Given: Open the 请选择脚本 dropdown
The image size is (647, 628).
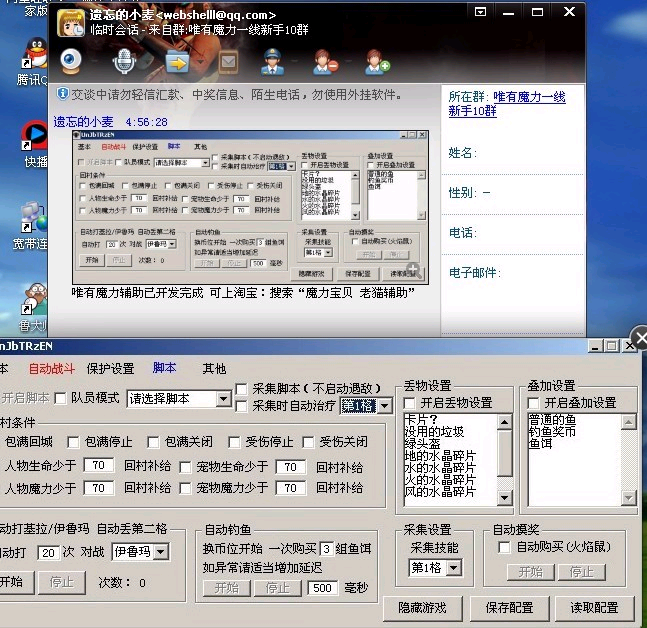Looking at the screenshot, I should coord(179,399).
